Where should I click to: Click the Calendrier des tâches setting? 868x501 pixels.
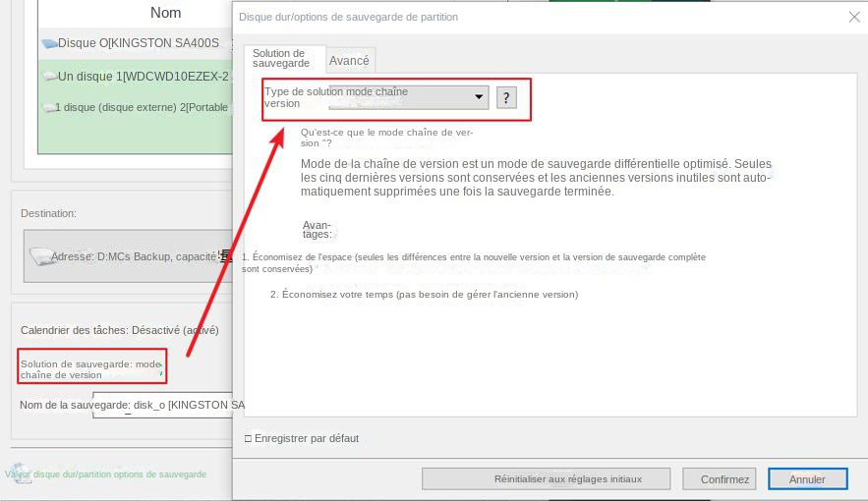point(119,330)
